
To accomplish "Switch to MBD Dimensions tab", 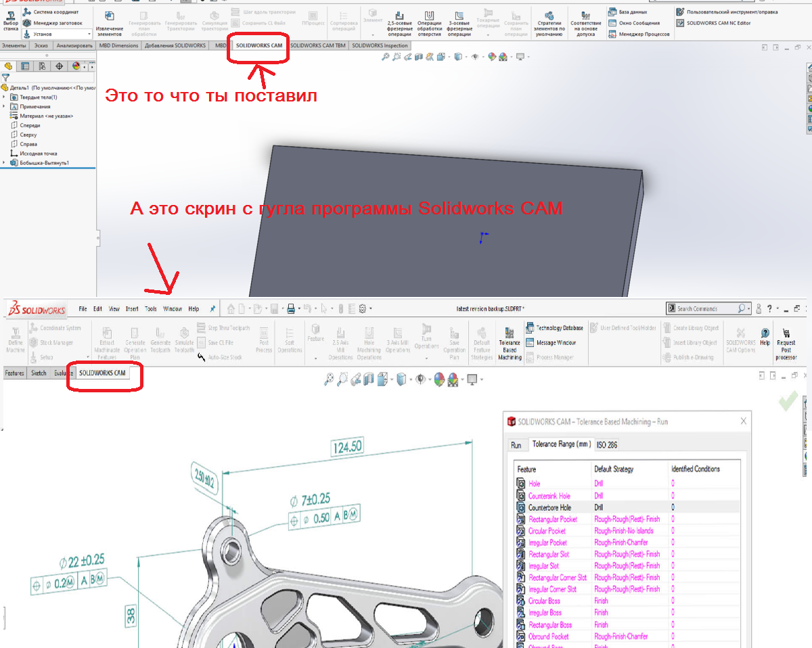I will 118,46.
